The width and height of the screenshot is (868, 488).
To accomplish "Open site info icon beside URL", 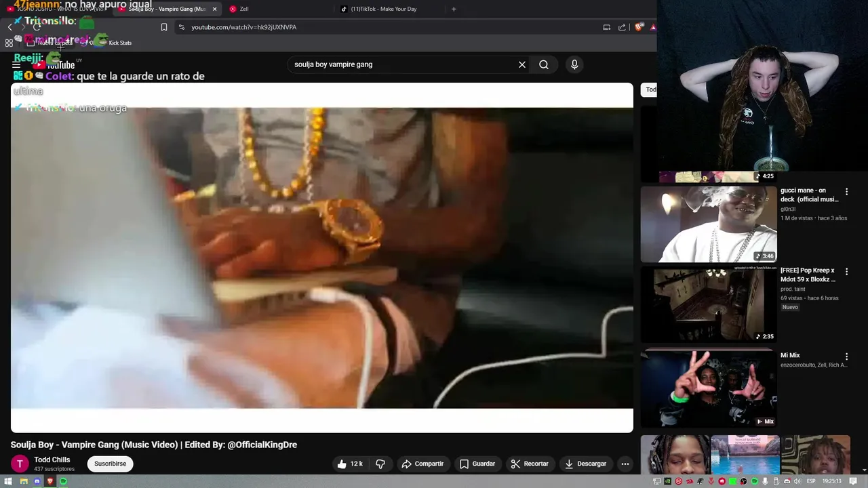I will (181, 27).
